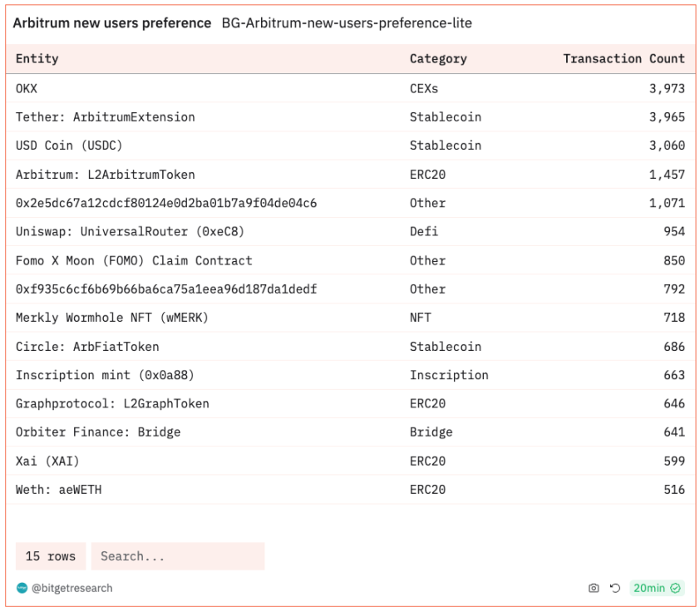700x612 pixels.
Task: Click the bitgetresearch avatar icon
Action: (x=22, y=589)
